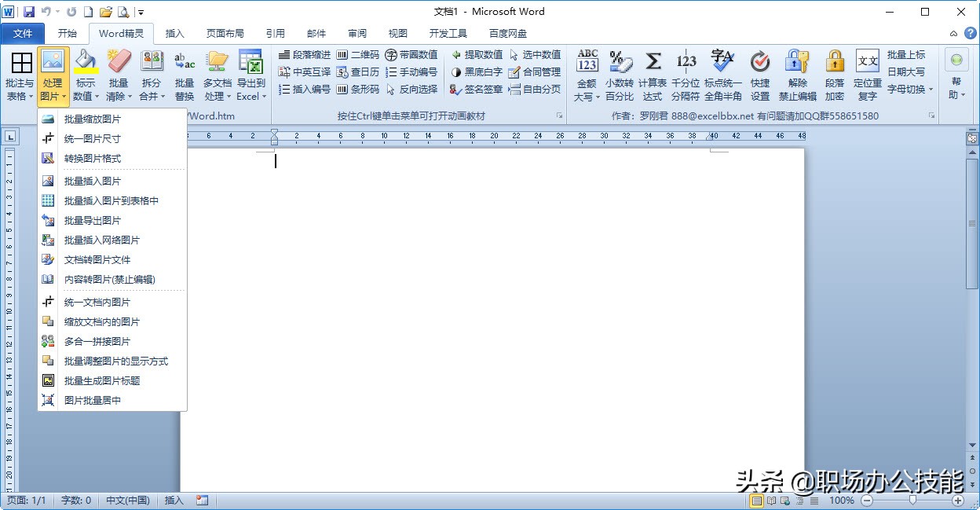Insert a 二维码 QR code
The height and width of the screenshot is (510, 980).
(x=358, y=55)
